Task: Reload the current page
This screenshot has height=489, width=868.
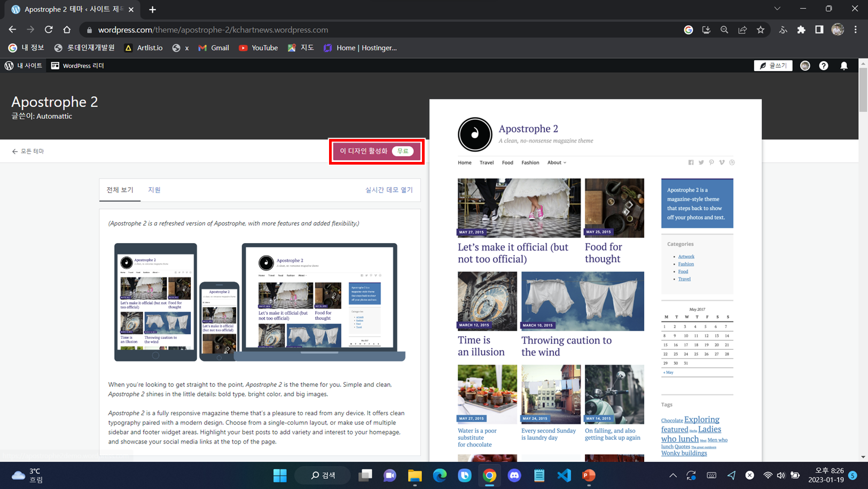Action: (x=49, y=30)
